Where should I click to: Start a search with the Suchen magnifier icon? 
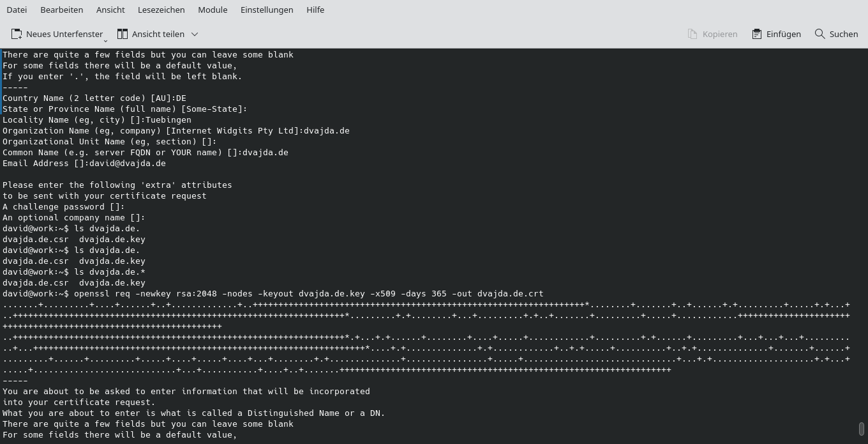click(x=819, y=34)
